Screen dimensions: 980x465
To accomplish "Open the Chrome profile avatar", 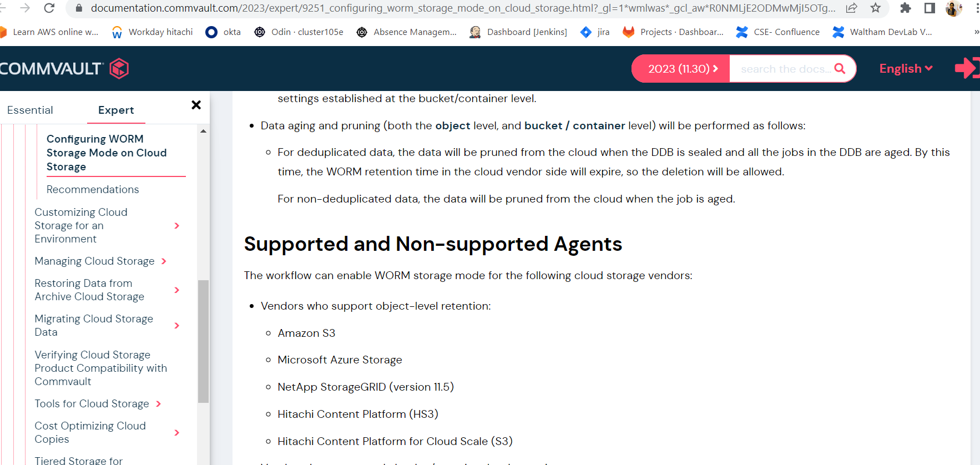I will point(953,8).
